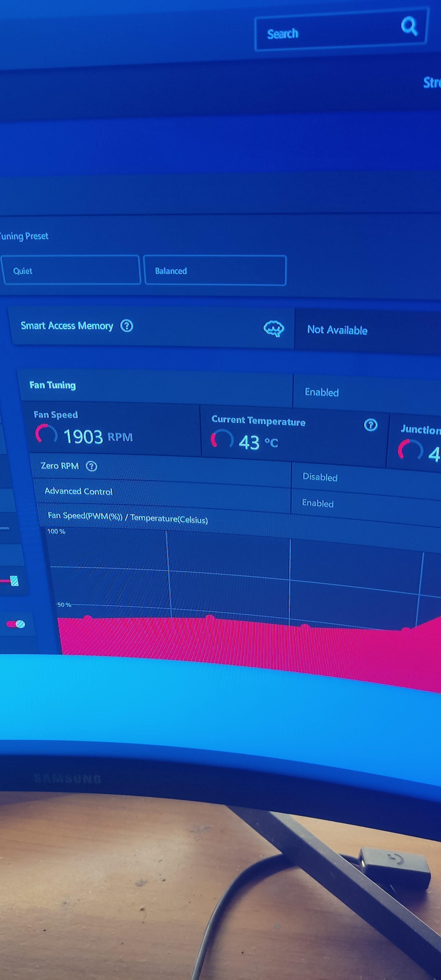Image resolution: width=441 pixels, height=980 pixels.
Task: Click the striped slider handle left of graph
Action: (14, 581)
